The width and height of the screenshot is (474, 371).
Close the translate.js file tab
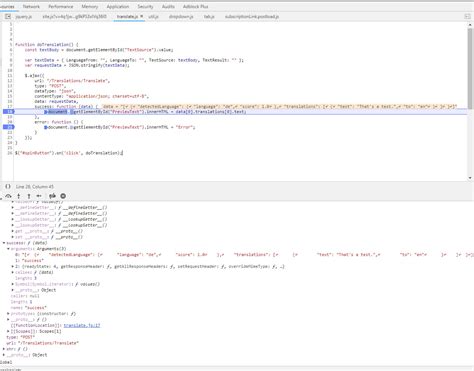tap(141, 16)
